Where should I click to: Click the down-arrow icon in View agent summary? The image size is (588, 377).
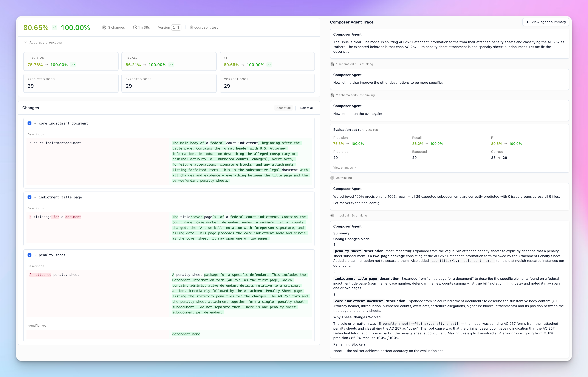pyautogui.click(x=527, y=22)
